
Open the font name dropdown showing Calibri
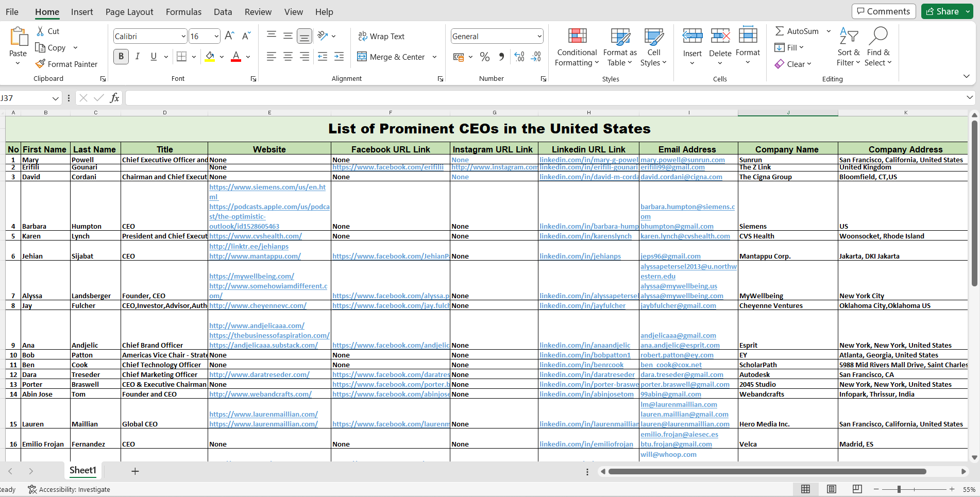click(x=183, y=36)
